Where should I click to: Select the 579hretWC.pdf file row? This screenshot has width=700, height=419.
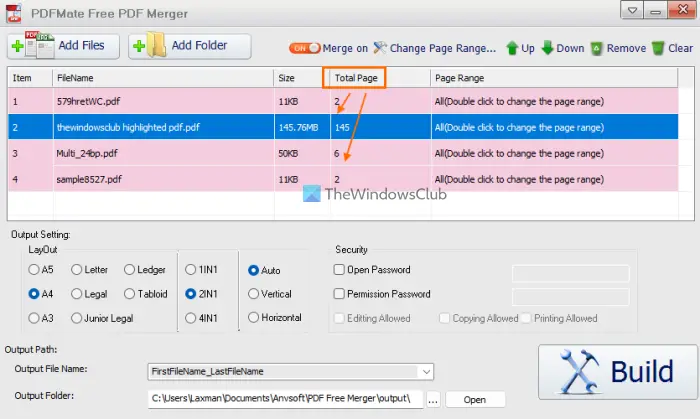(343, 101)
